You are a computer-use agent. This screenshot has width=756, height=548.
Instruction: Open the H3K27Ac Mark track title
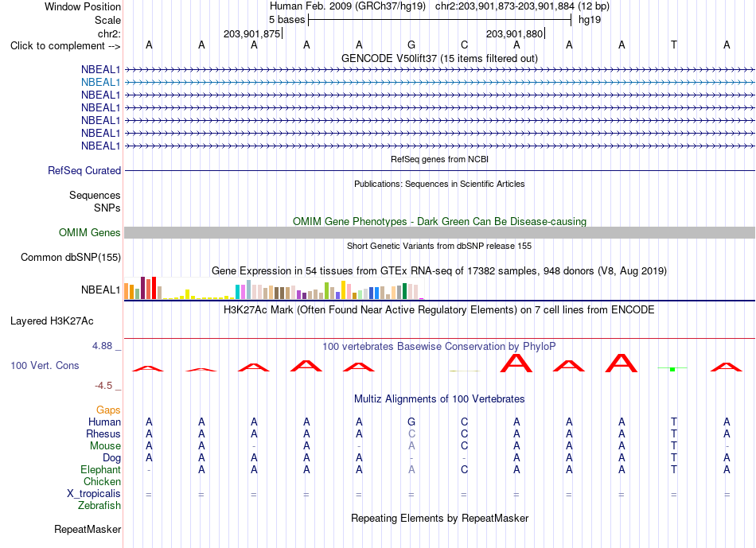439,310
